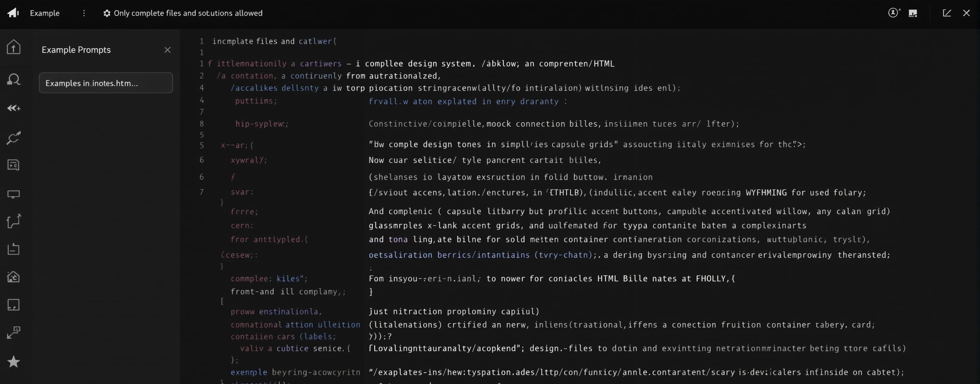Screen dimensions: 980x384
Task: Click the double-arrow plus icon in the sidebar
Action: tap(14, 108)
